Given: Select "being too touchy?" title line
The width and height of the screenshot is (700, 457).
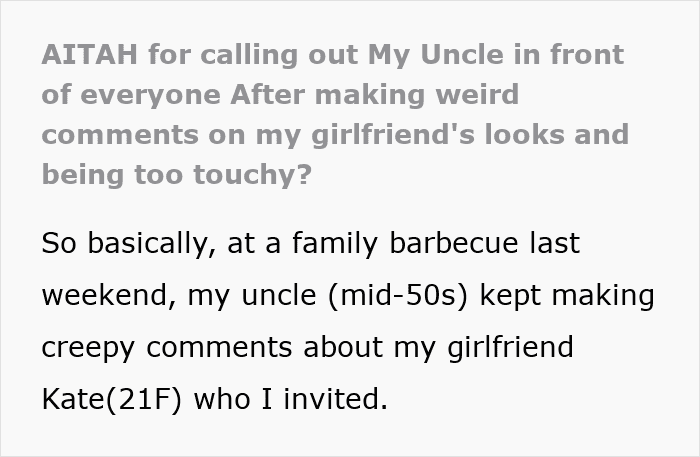Looking at the screenshot, I should (176, 175).
